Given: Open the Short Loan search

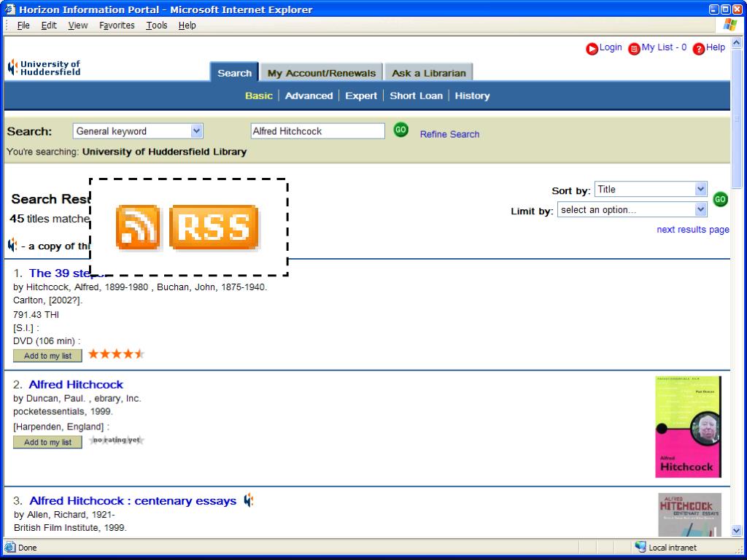Looking at the screenshot, I should pos(417,96).
